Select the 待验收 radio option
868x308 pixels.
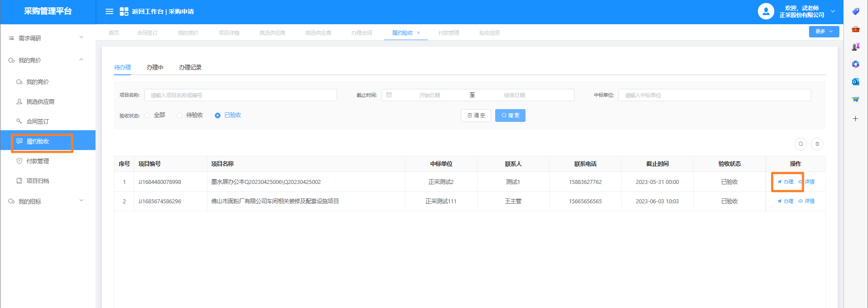(180, 115)
